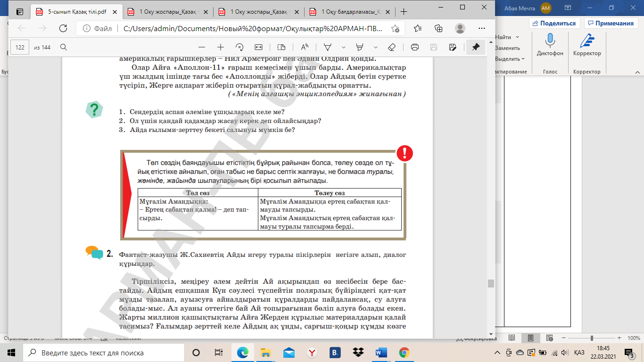Pin the PDF toolbar
The image size is (644, 362).
coord(476,47)
